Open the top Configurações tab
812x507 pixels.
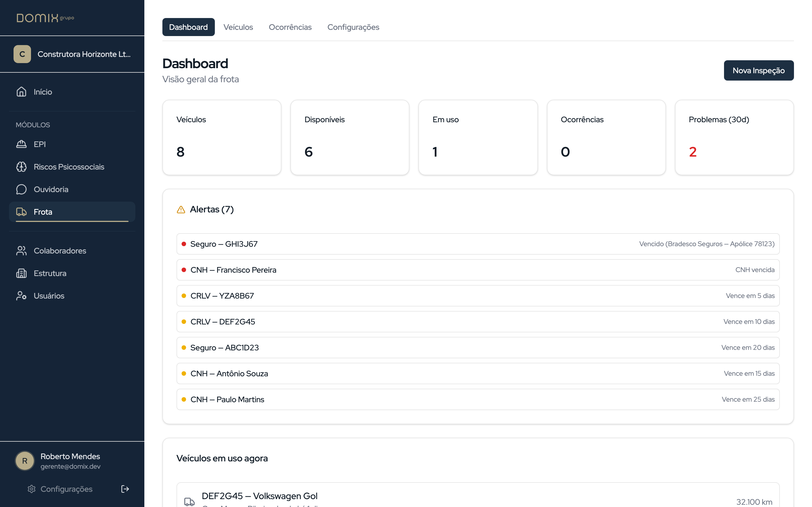pyautogui.click(x=353, y=27)
